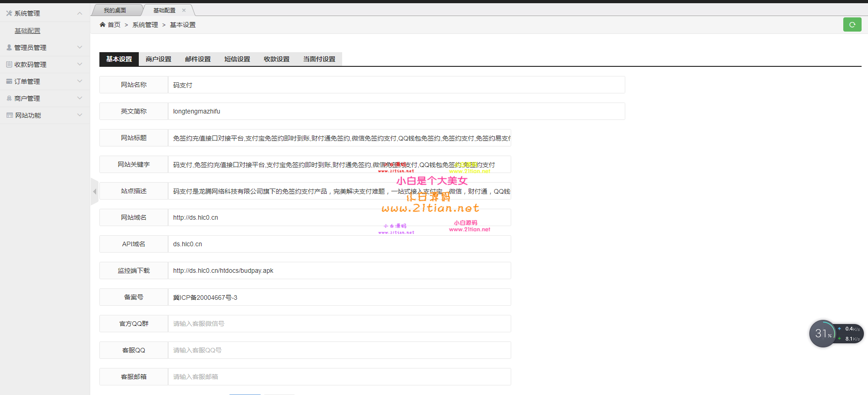Click the 订单管理 icon
Image resolution: width=868 pixels, height=395 pixels.
point(9,81)
